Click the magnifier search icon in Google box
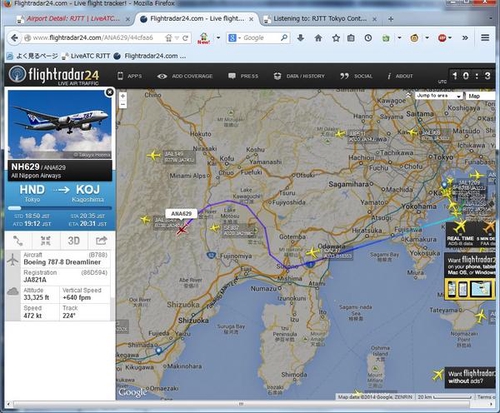500x413 pixels. tap(284, 38)
